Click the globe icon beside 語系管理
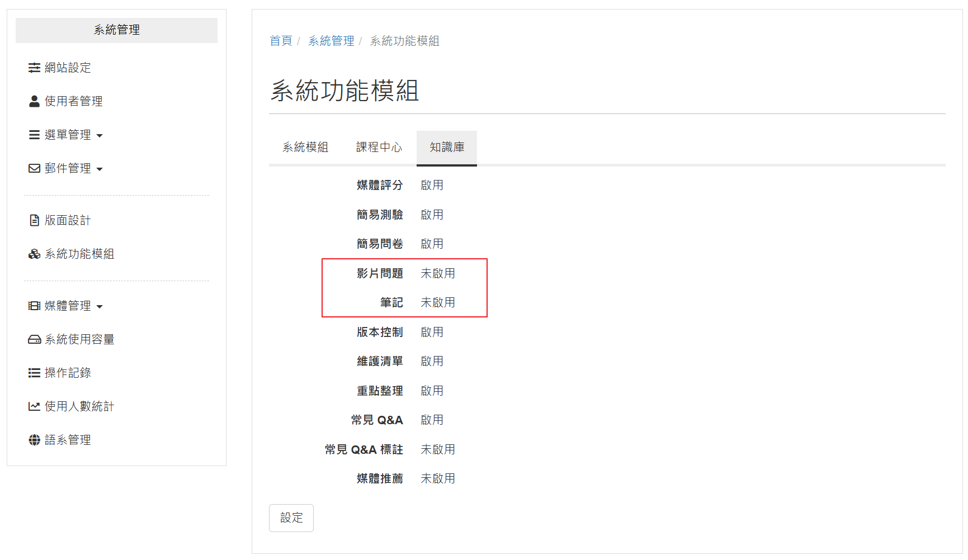The image size is (968, 560). [x=34, y=440]
